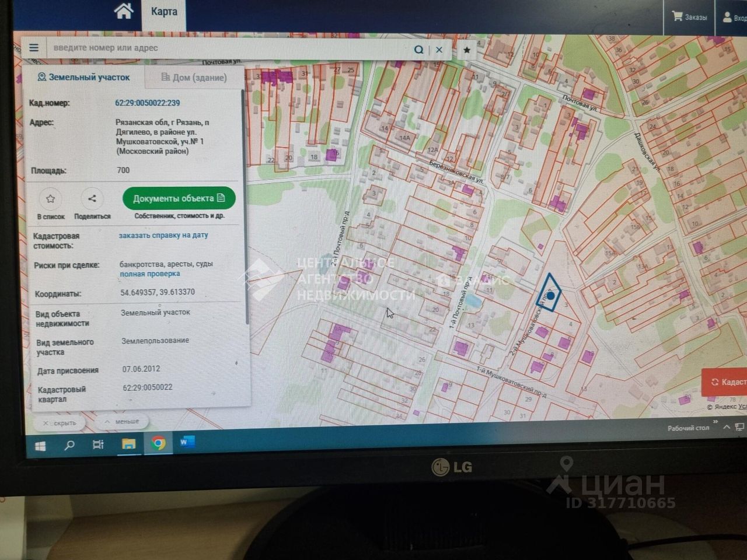Switch to Chrome on the taskbar
747x560 pixels.
click(x=158, y=443)
